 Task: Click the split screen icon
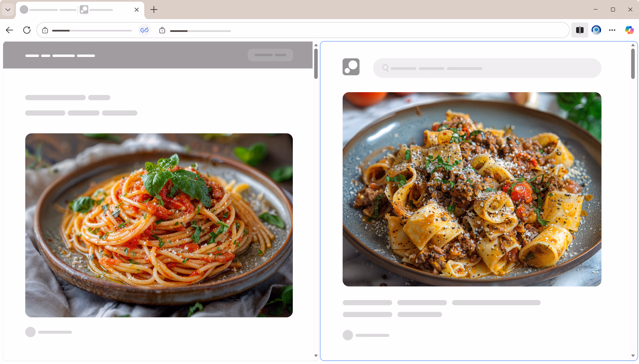pyautogui.click(x=579, y=30)
